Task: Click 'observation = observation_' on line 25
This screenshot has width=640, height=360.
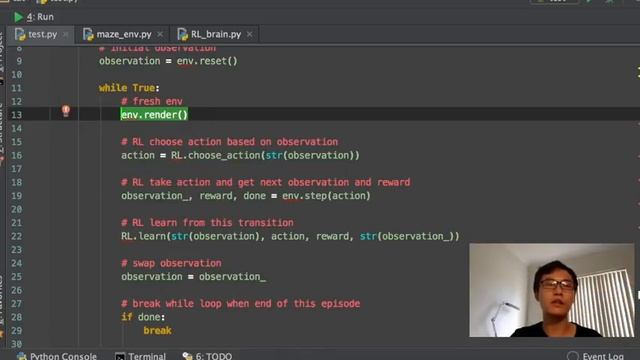Action: click(x=193, y=277)
